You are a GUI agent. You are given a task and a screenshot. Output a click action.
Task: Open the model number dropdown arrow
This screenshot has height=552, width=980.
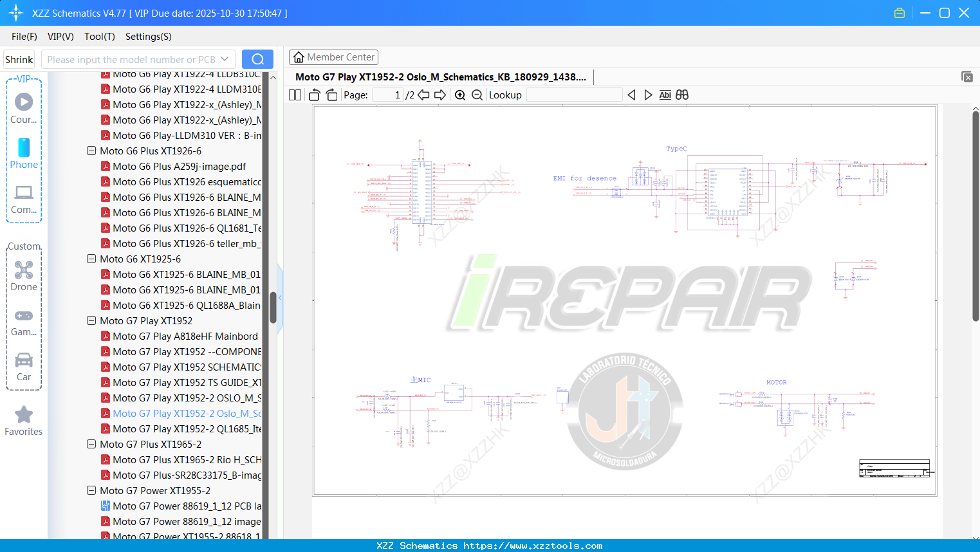pos(225,59)
